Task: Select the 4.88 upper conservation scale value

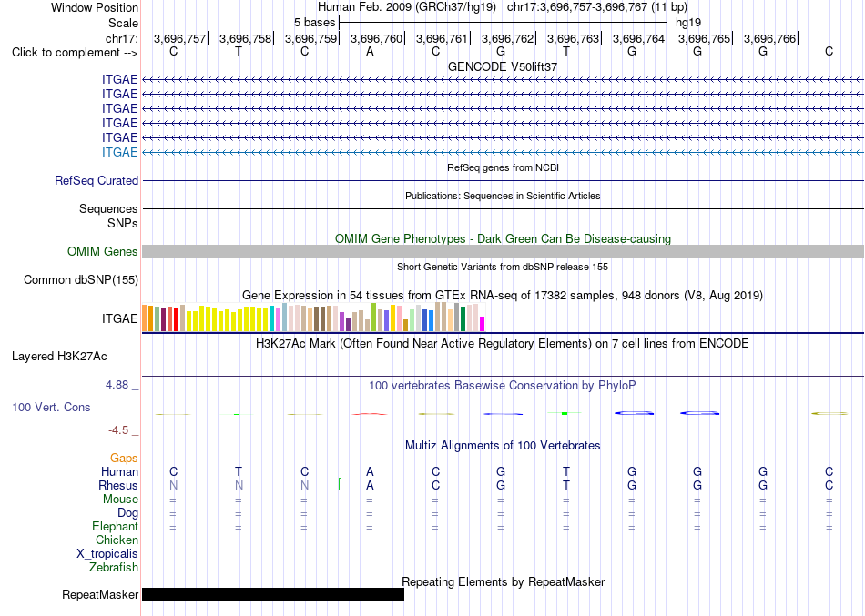Action: click(x=117, y=385)
